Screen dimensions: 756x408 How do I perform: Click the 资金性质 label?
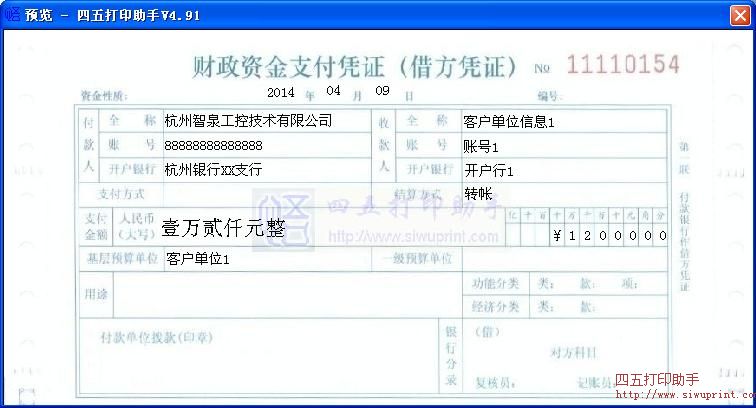(104, 95)
